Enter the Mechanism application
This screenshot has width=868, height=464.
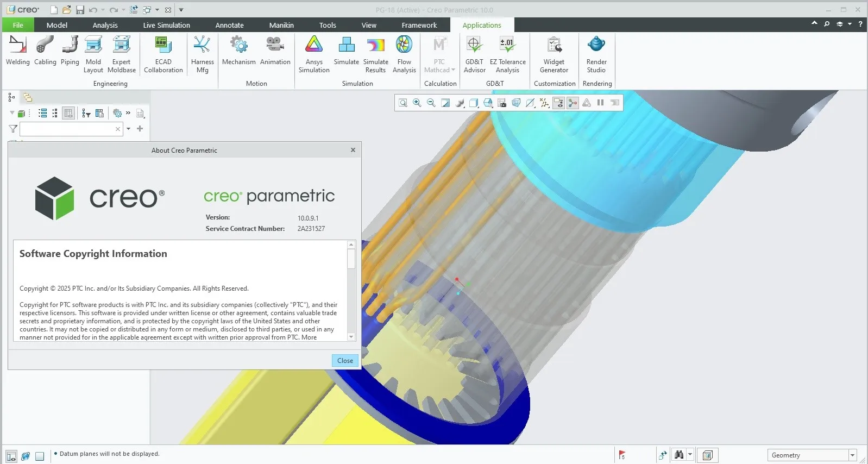pyautogui.click(x=238, y=51)
